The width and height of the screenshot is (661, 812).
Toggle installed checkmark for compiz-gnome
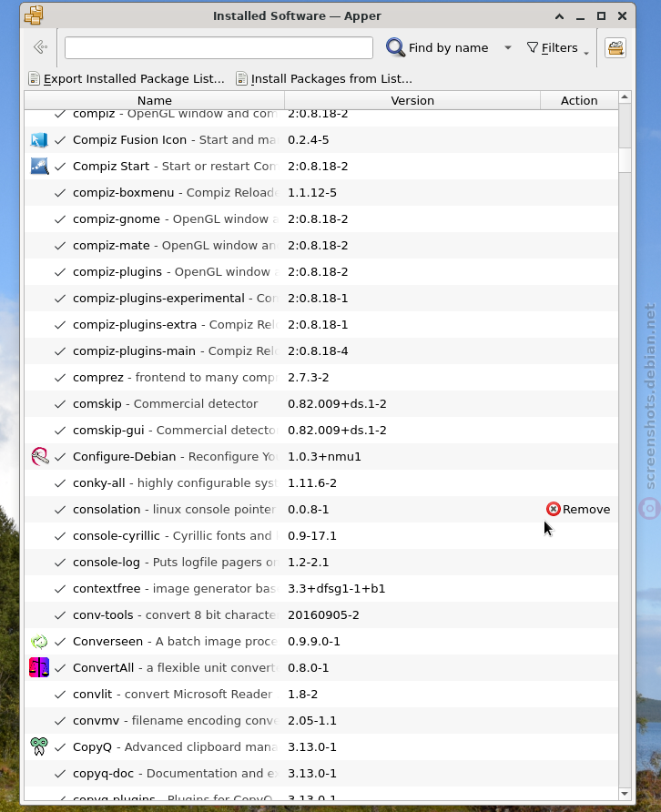60,219
